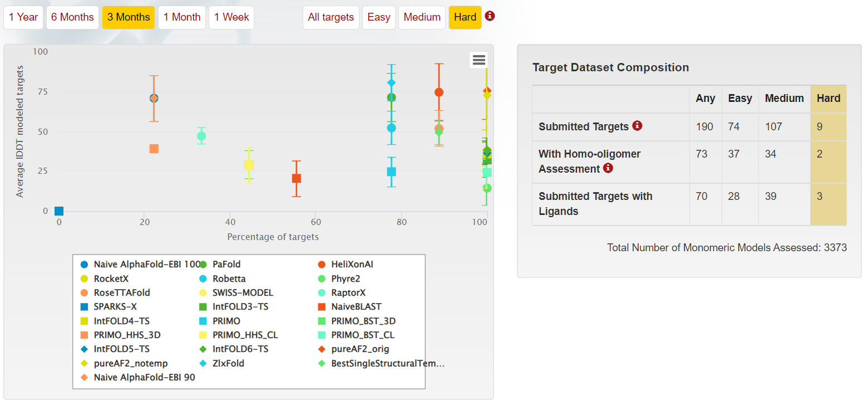Viewport: 868px width, 406px height.
Task: Filter by Easy targets
Action: [x=379, y=17]
